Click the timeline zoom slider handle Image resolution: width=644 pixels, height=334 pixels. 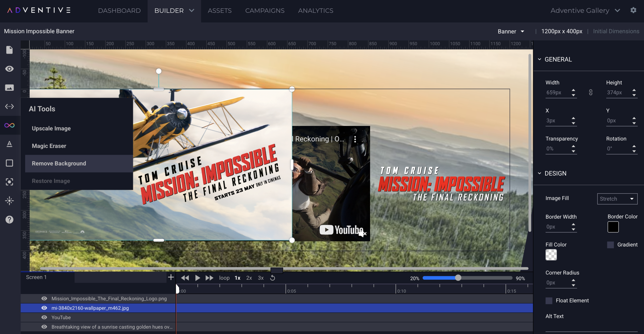tap(458, 278)
